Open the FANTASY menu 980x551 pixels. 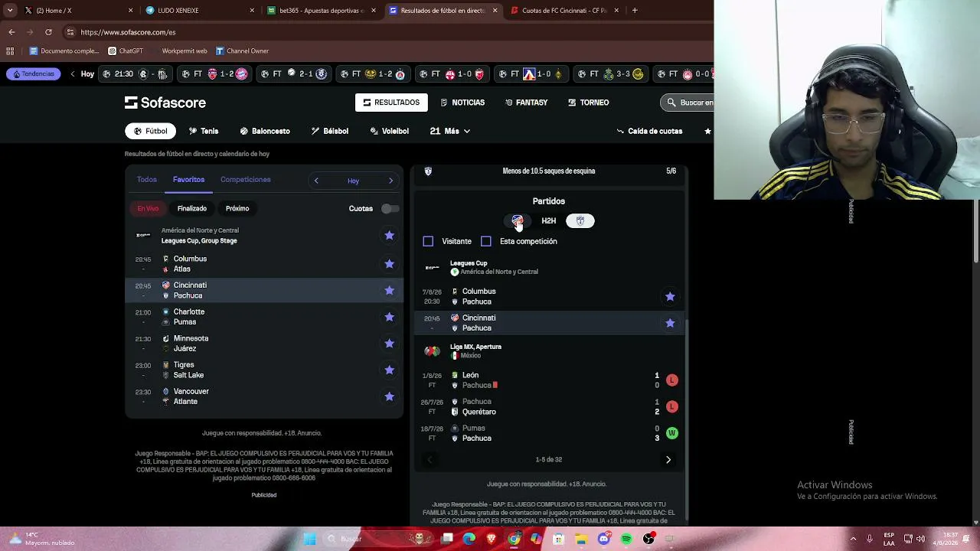526,103
